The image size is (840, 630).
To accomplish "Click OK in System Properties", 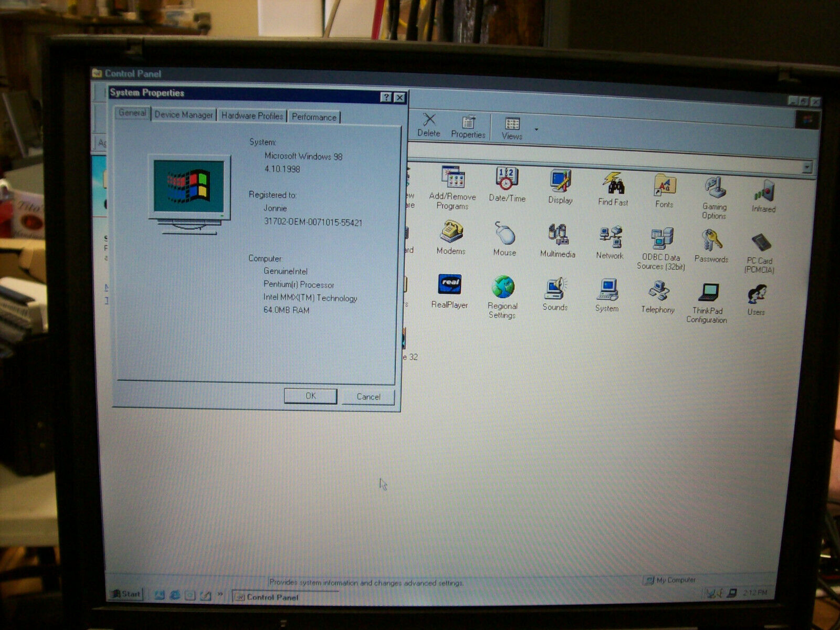I will [310, 396].
